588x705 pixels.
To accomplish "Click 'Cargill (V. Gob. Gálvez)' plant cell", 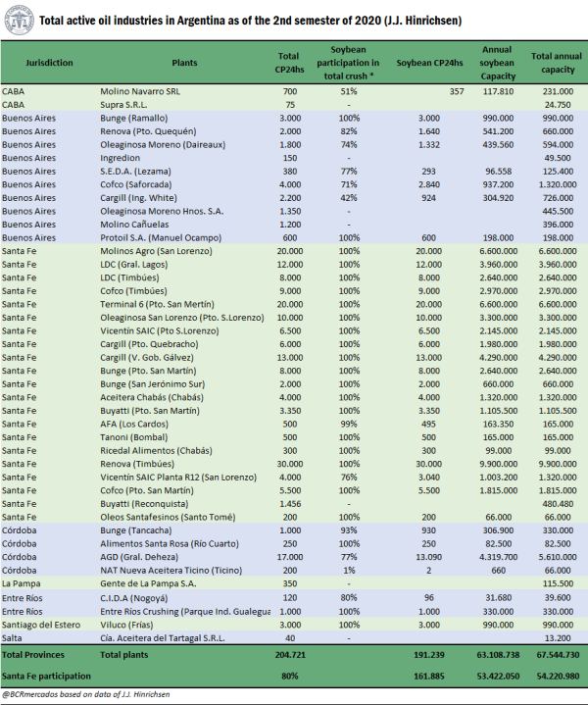I will (x=147, y=358).
